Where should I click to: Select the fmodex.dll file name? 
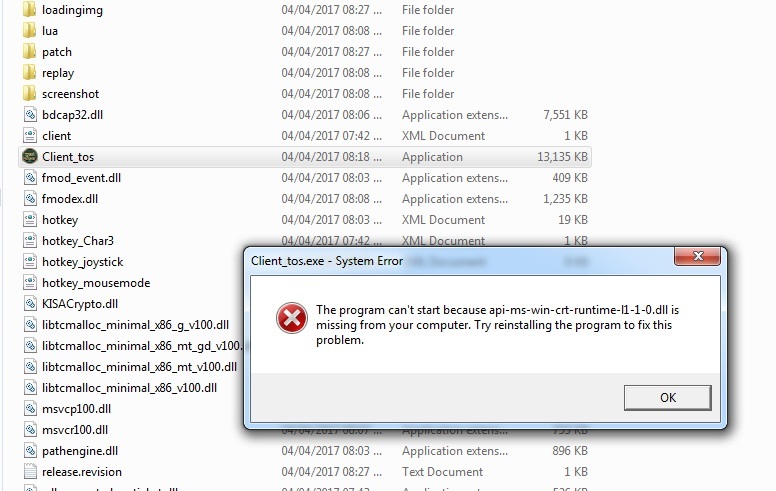tap(70, 199)
